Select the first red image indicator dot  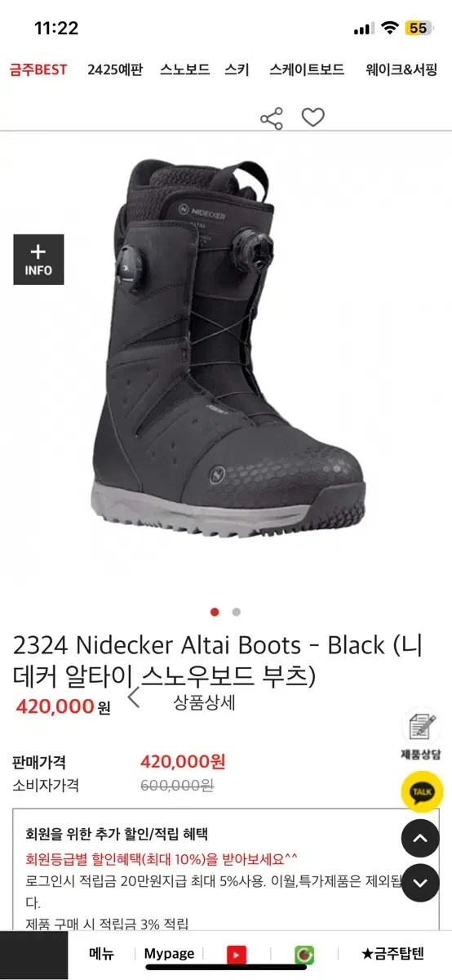[x=215, y=612]
